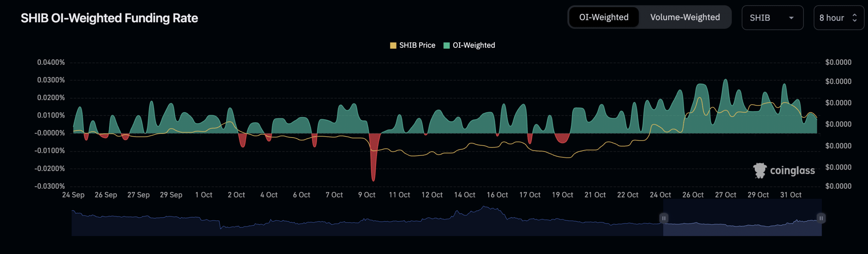Grab the left range slider handle
The height and width of the screenshot is (254, 868).
(x=664, y=218)
